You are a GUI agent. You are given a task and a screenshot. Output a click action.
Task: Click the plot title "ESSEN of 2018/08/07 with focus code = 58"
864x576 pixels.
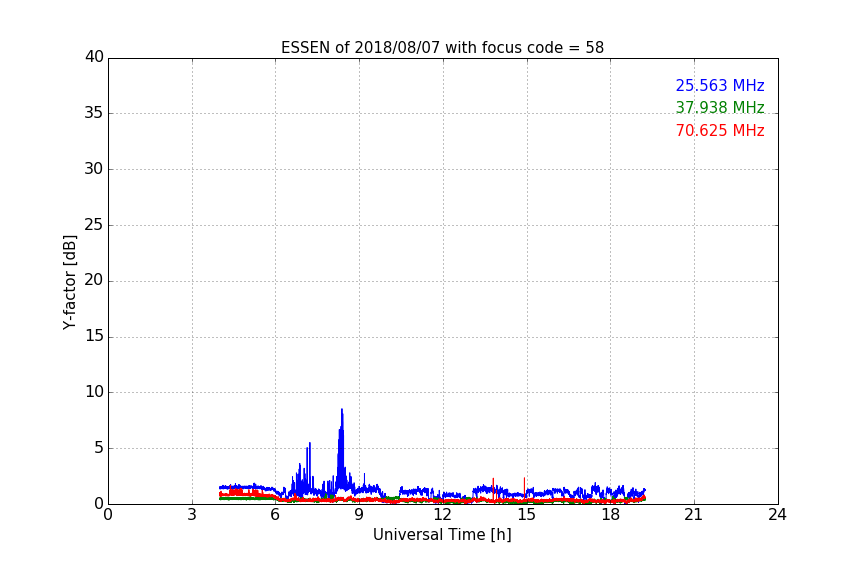[442, 48]
